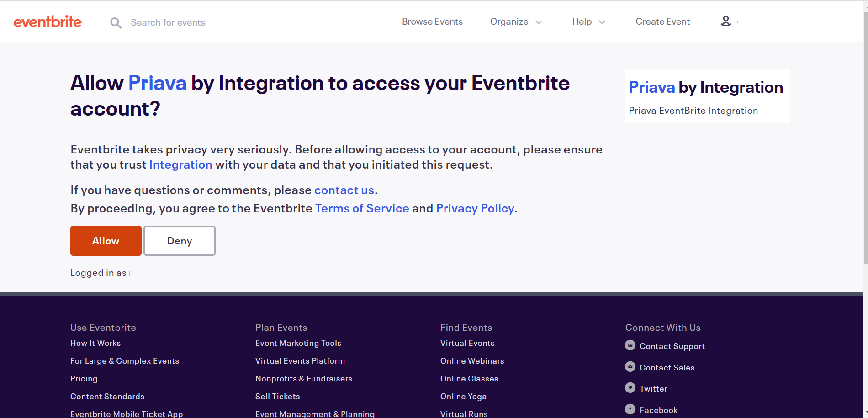Viewport: 868px width, 418px height.
Task: Expand the Help dropdown chevron
Action: click(602, 22)
